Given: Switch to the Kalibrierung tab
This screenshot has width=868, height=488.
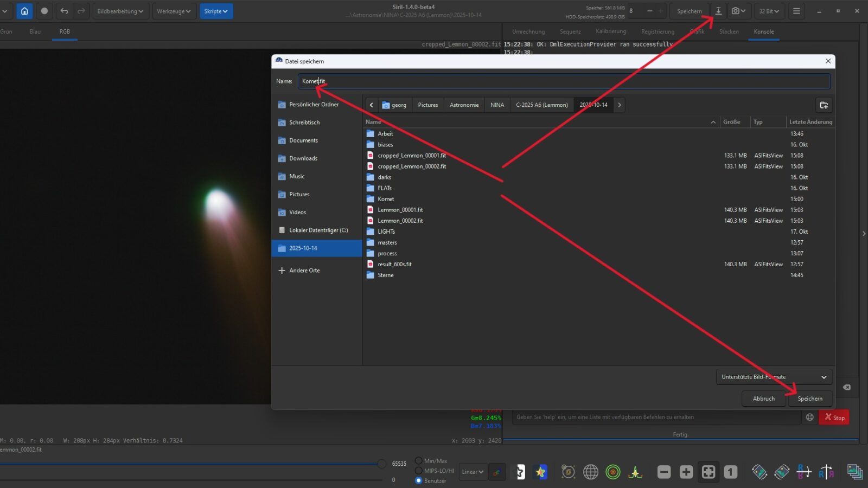Looking at the screenshot, I should (x=611, y=31).
